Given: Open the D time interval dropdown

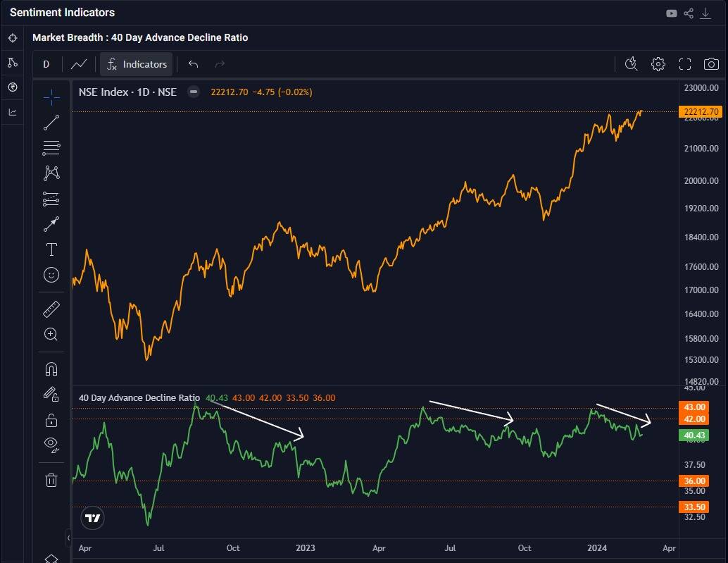Looking at the screenshot, I should [46, 64].
